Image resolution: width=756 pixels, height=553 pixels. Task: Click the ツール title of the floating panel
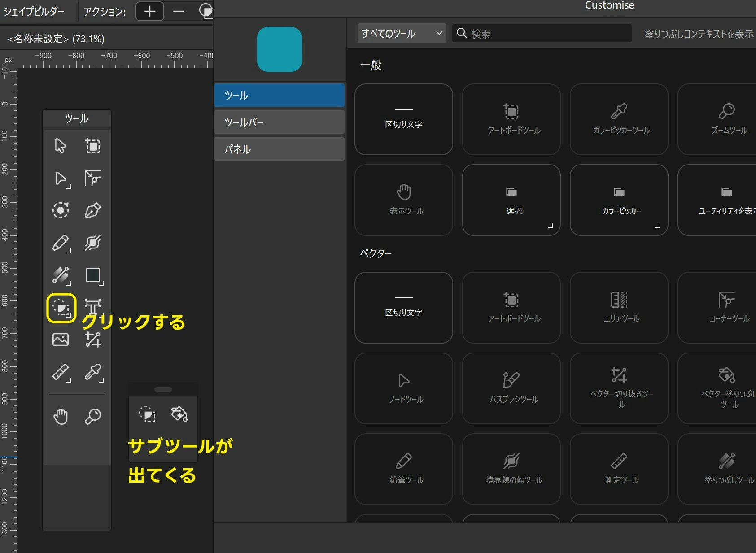point(77,118)
